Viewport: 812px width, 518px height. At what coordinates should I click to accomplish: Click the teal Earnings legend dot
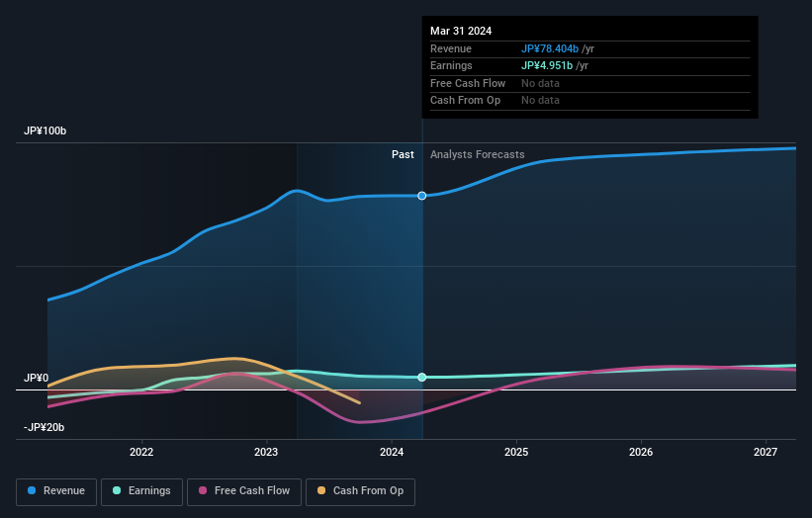[117, 490]
